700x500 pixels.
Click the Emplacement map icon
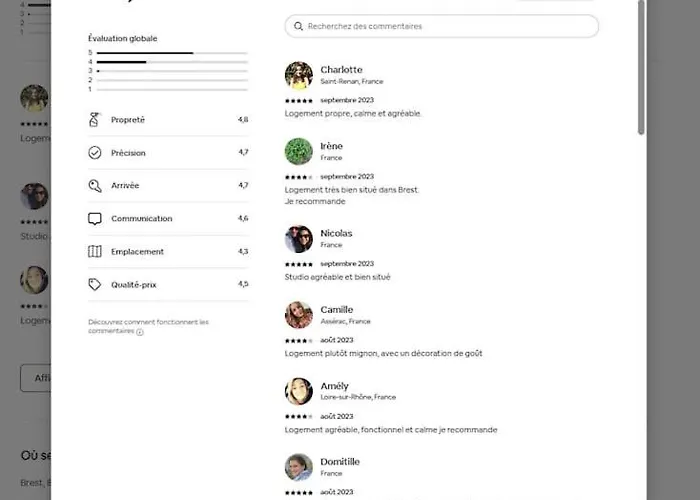[x=95, y=252]
